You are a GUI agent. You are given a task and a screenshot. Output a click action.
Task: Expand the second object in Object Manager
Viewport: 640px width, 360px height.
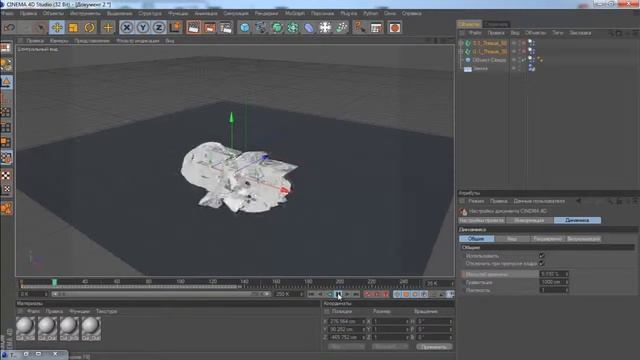coord(461,51)
